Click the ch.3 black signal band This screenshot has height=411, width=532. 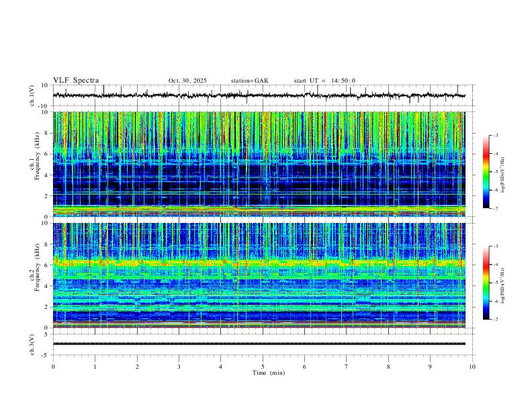click(x=259, y=344)
